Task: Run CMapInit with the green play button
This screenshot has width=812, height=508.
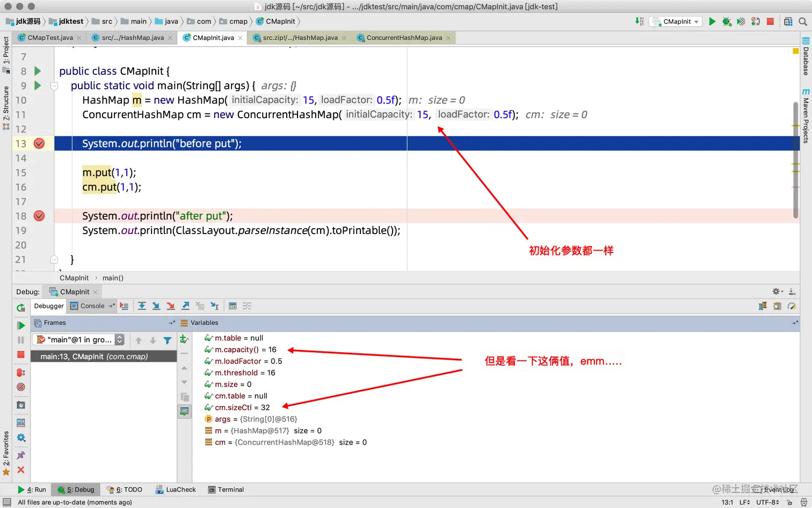Action: point(712,21)
